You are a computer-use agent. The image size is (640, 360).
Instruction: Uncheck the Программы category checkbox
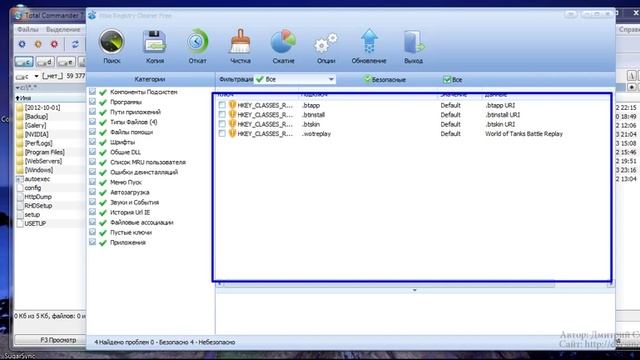coord(93,102)
